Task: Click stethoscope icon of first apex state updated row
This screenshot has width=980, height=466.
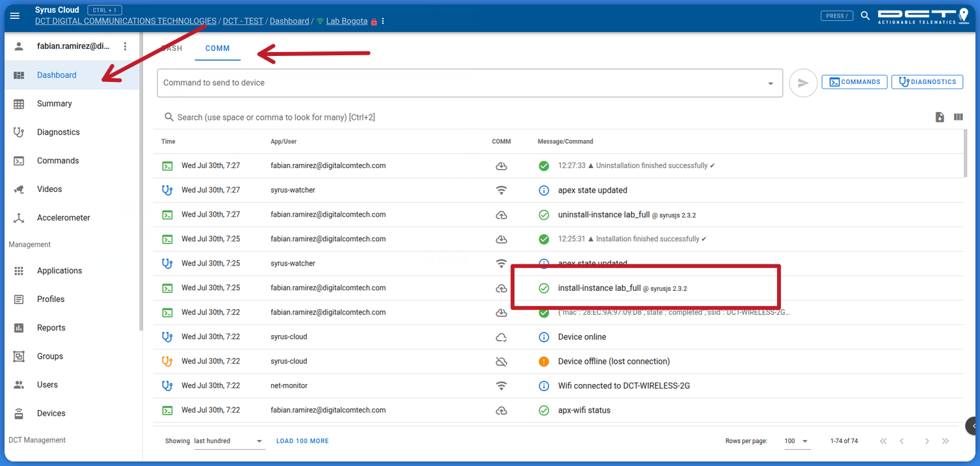Action: 167,190
